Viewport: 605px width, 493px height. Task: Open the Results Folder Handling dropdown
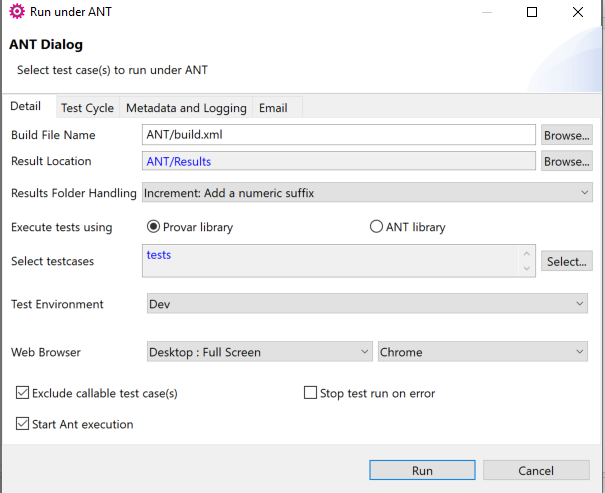click(x=367, y=192)
